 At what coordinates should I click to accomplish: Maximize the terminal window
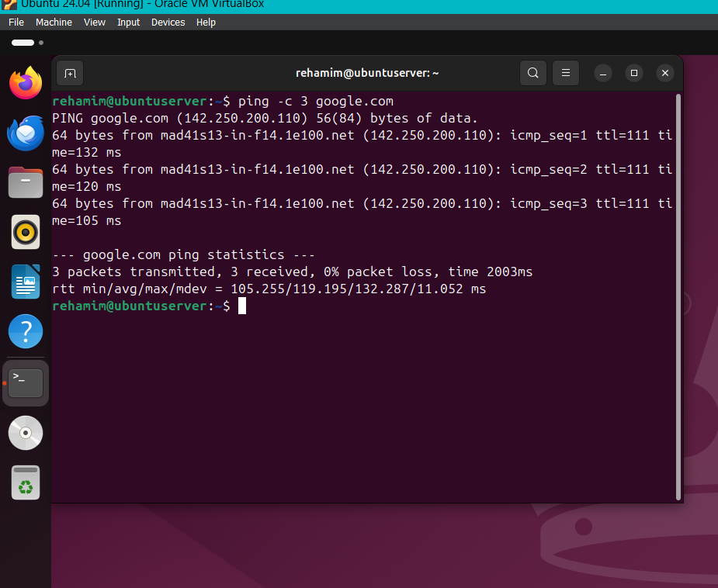click(x=634, y=73)
